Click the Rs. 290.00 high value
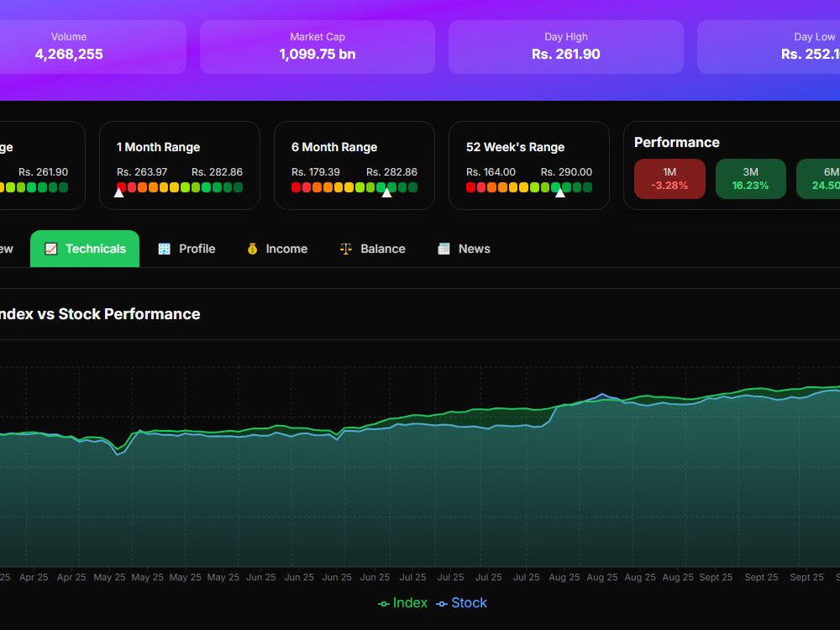Image resolution: width=840 pixels, height=630 pixels. (x=566, y=172)
